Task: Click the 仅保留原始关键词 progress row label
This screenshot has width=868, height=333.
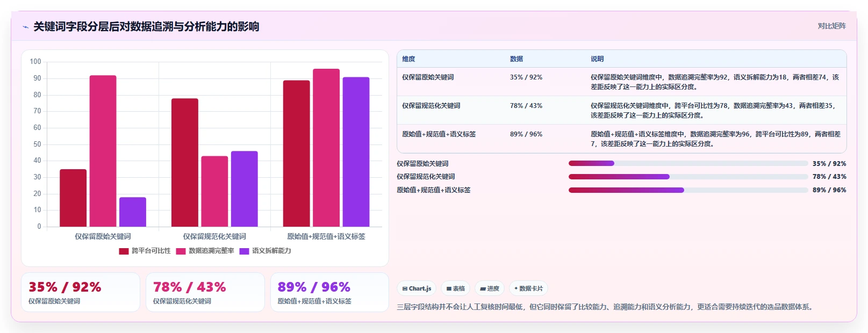Action: [x=422, y=164]
